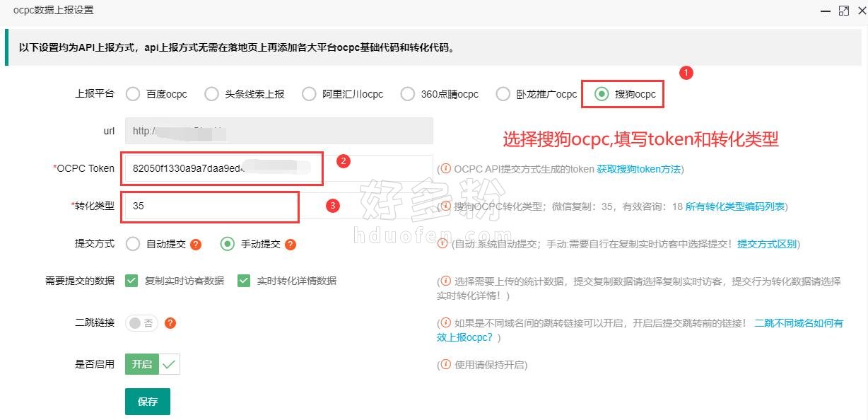Click the dialog title ocpc数据上报设置
The height and width of the screenshot is (420, 868).
(x=53, y=11)
